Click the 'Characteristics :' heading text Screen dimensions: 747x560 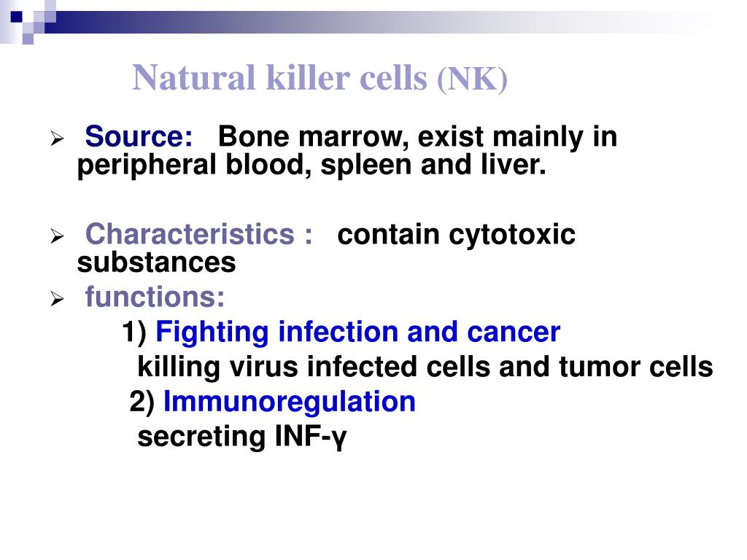[198, 234]
